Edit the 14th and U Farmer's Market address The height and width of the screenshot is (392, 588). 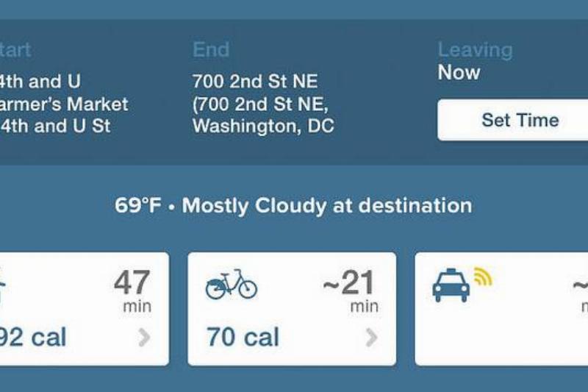(x=62, y=104)
